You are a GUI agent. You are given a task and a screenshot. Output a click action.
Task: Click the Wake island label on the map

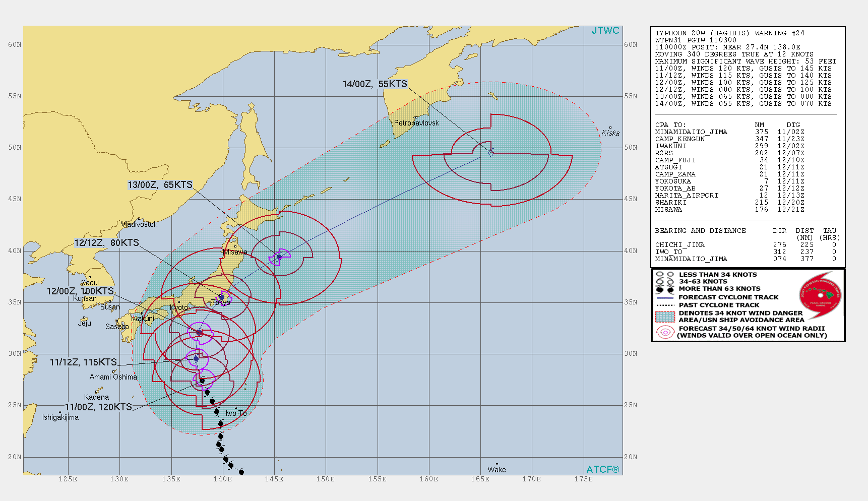pos(497,470)
